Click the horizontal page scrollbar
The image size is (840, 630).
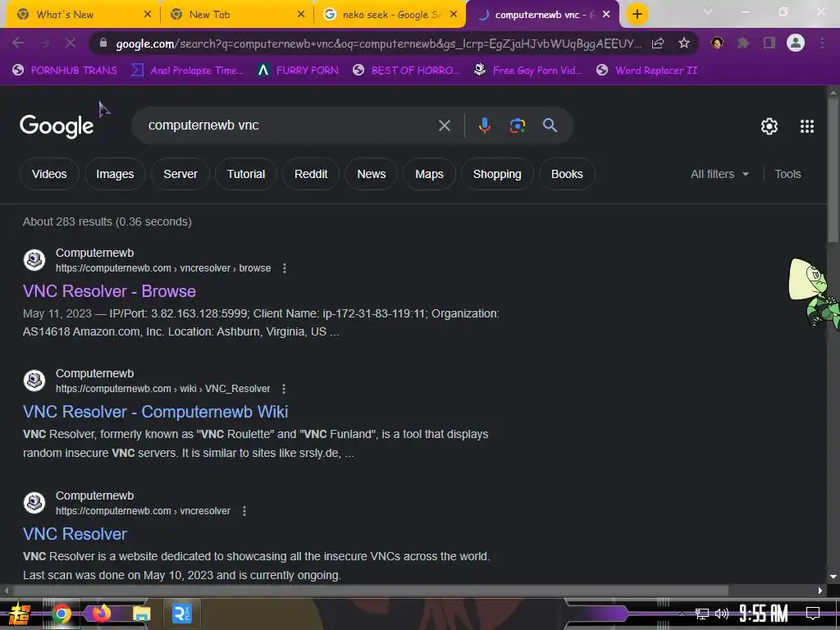[371, 591]
